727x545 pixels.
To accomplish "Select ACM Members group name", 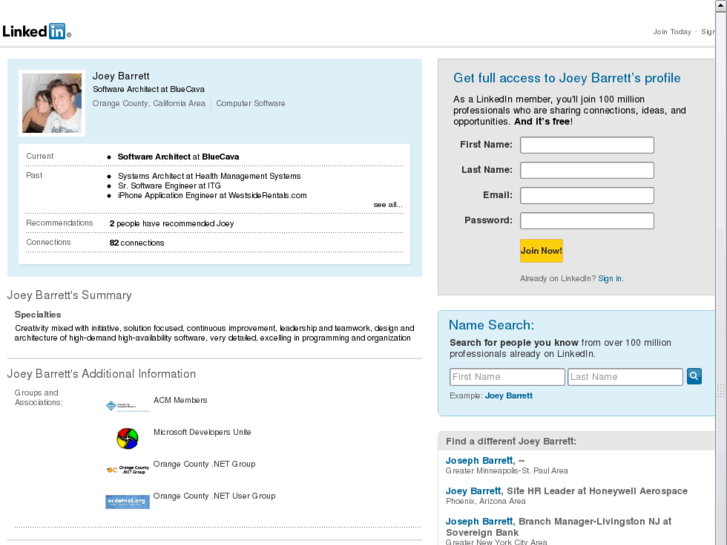I will pos(180,400).
